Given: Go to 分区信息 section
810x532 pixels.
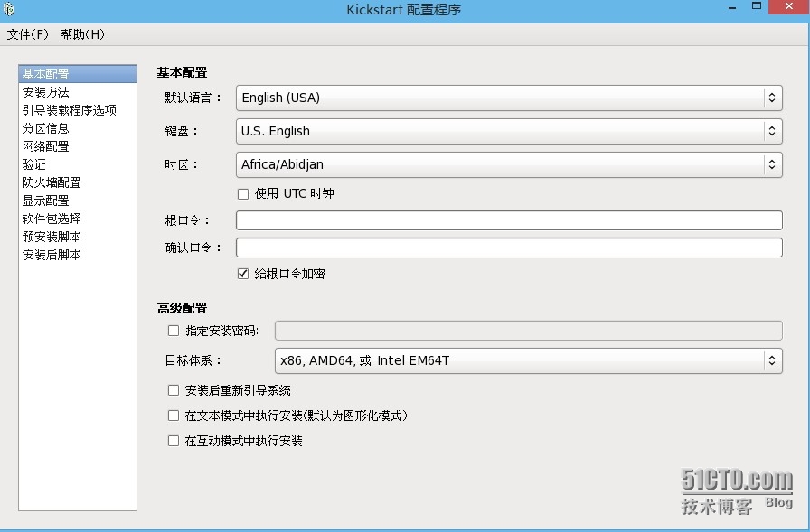Looking at the screenshot, I should pyautogui.click(x=78, y=128).
